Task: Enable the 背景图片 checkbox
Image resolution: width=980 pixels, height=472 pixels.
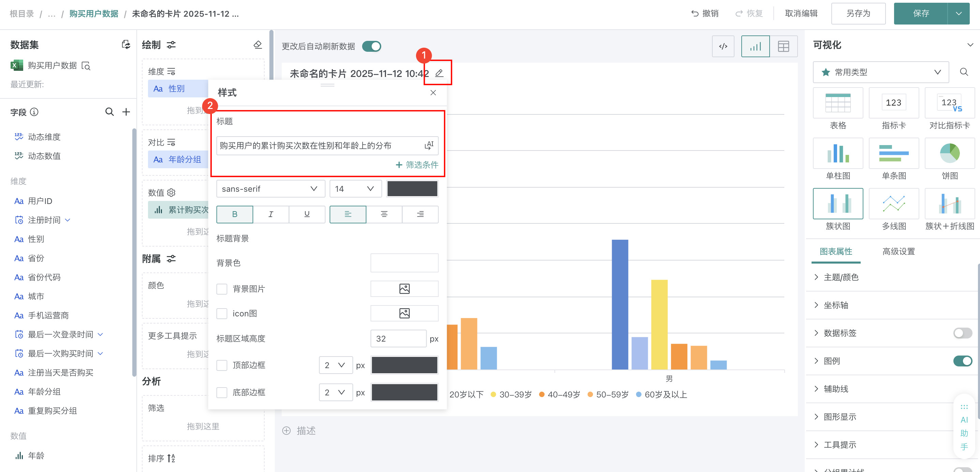Action: point(222,289)
